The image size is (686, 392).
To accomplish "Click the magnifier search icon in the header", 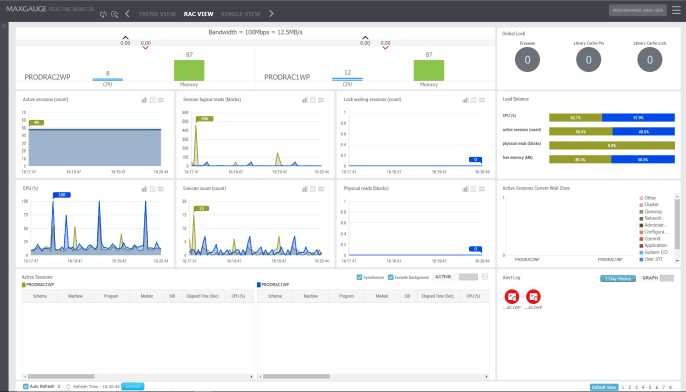I will point(115,14).
